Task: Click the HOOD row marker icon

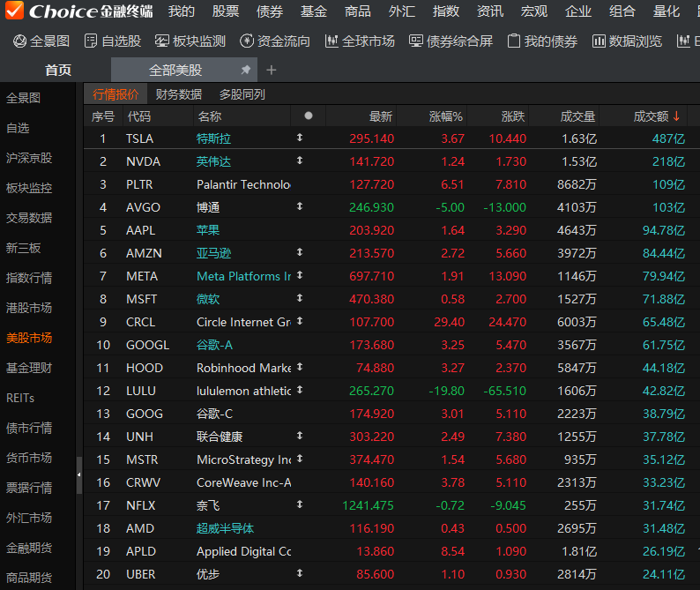Action: 300,367
